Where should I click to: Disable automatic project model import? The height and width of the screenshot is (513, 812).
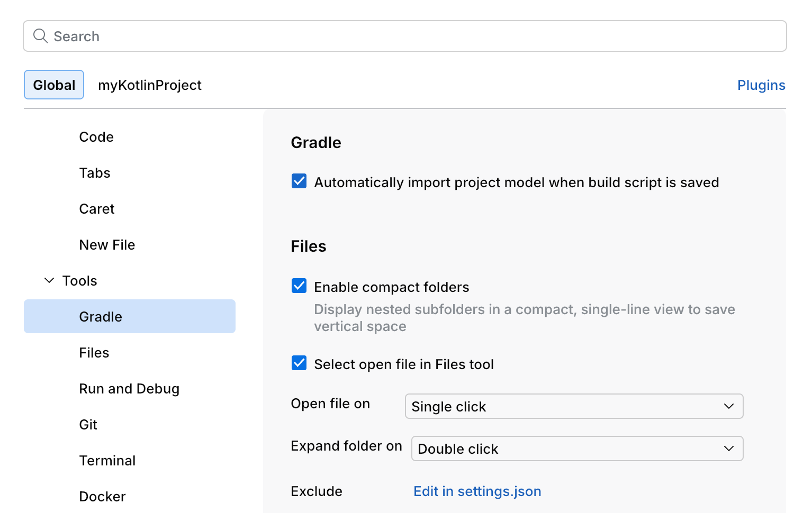click(x=299, y=181)
